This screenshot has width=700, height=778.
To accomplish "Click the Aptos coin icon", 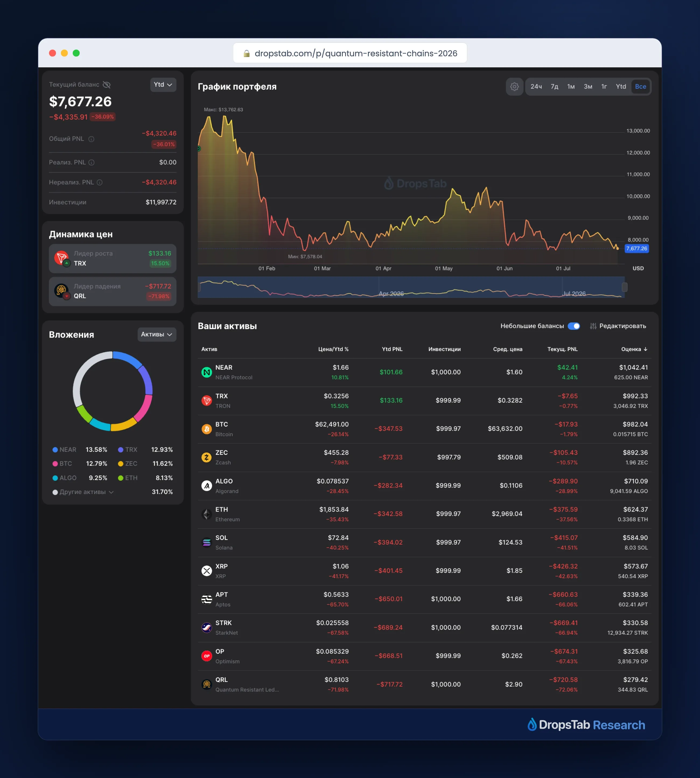I will point(206,599).
